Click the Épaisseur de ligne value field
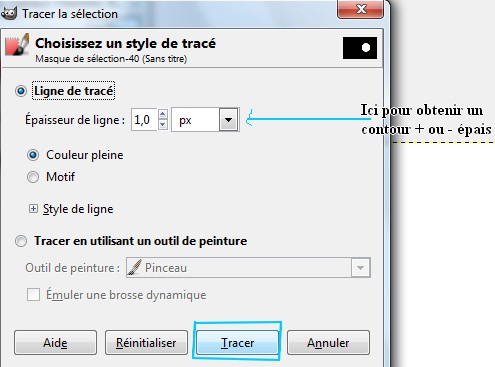This screenshot has width=495, height=367. pos(144,120)
